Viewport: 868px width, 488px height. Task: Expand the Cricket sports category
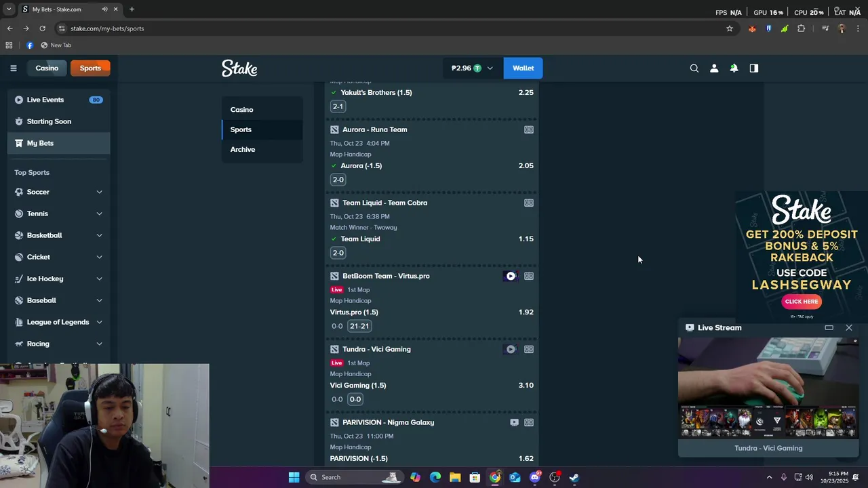(99, 257)
